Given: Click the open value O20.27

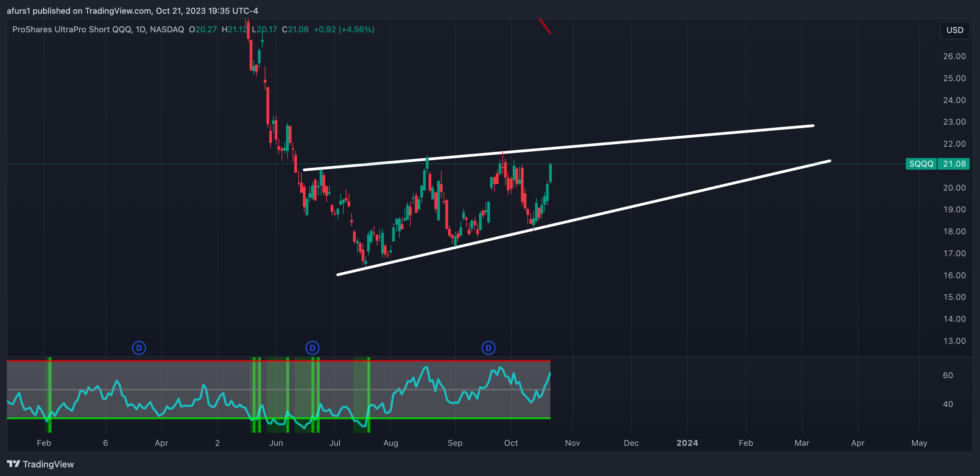Looking at the screenshot, I should tap(203, 29).
